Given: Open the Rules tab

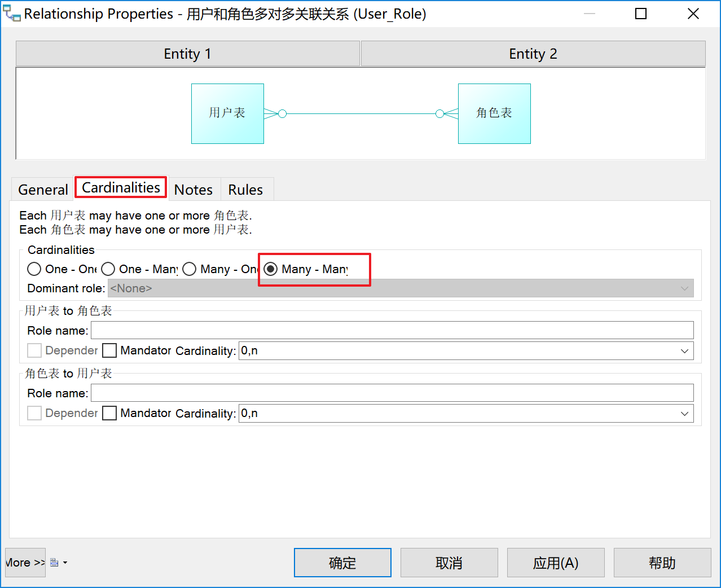Looking at the screenshot, I should (x=245, y=190).
